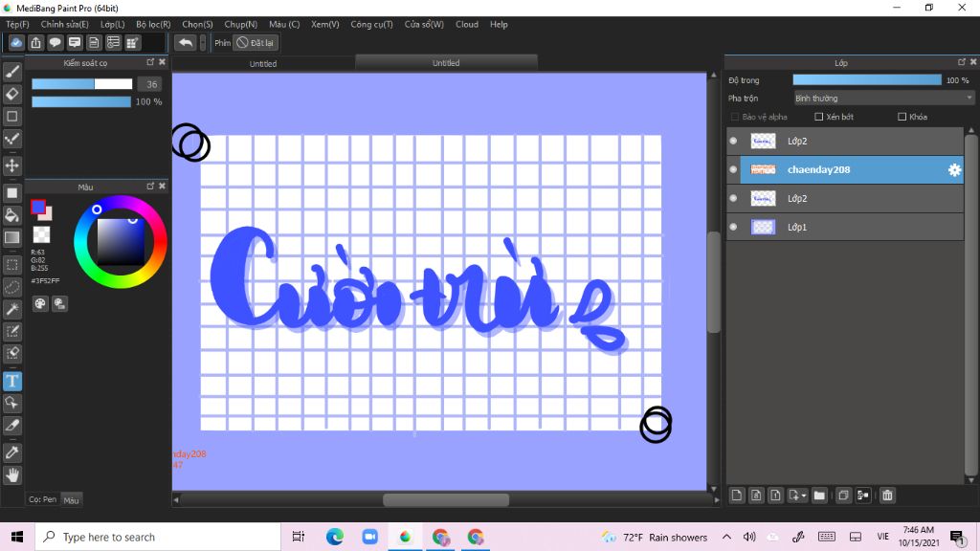Open the Pha trộn blend mode dropdown
980x551 pixels.
tap(883, 99)
